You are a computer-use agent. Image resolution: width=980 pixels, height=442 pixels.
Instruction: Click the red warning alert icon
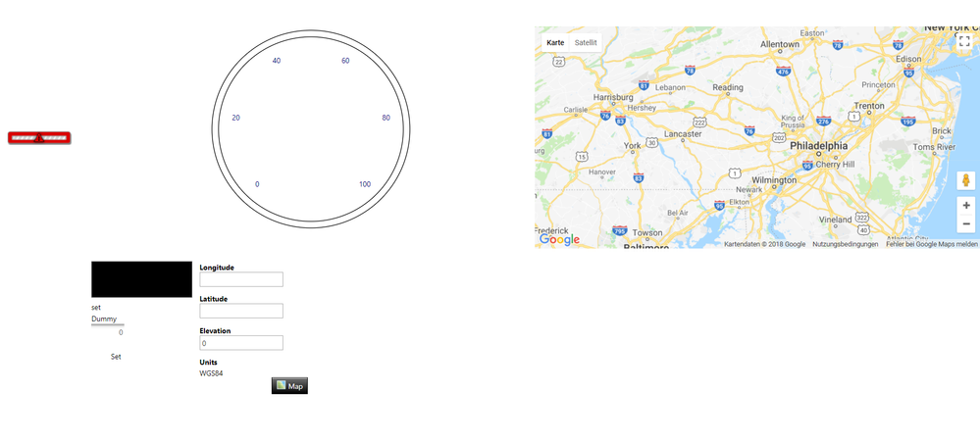click(39, 138)
